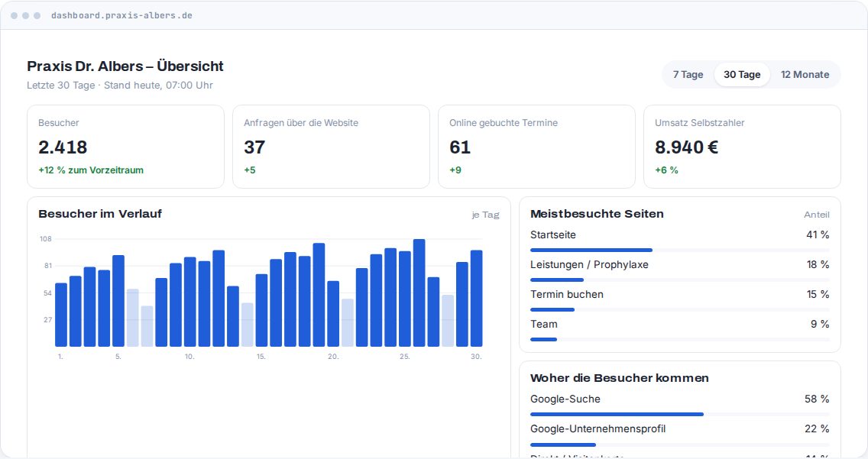
Task: Click the Google-Unternehmensprofil progress bar
Action: coord(680,444)
